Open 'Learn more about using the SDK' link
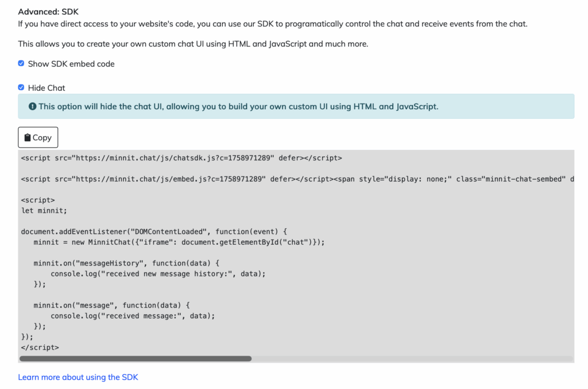The height and width of the screenshot is (389, 588). [78, 377]
